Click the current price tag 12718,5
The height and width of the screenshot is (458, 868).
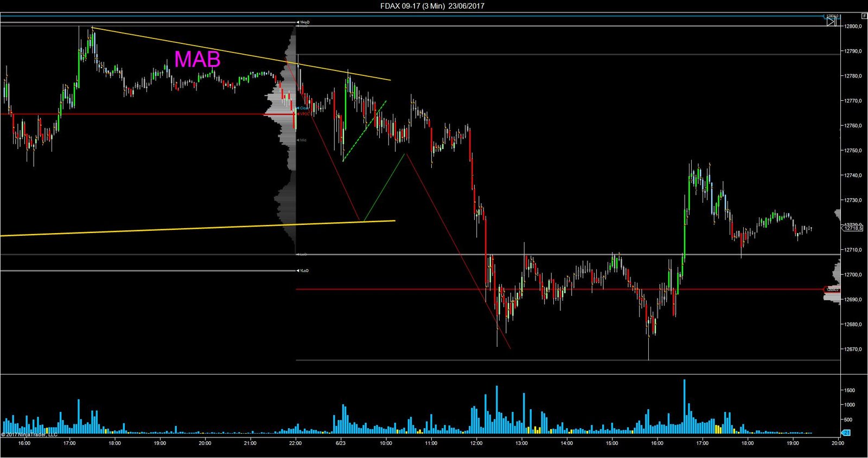pyautogui.click(x=852, y=229)
